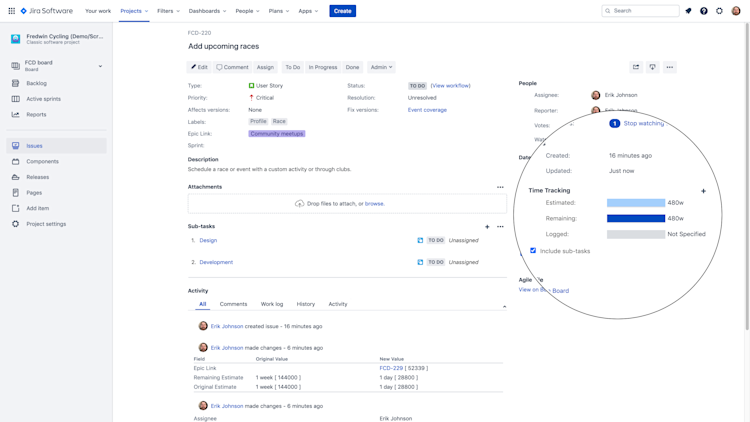
Task: Click the vertical page scrollbar
Action: coord(747,177)
